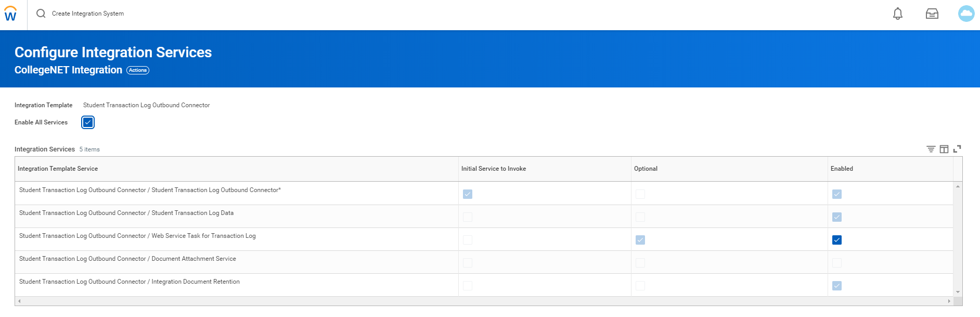Click the vertical scrollbar down arrow
Image resolution: width=980 pixels, height=317 pixels.
958,292
